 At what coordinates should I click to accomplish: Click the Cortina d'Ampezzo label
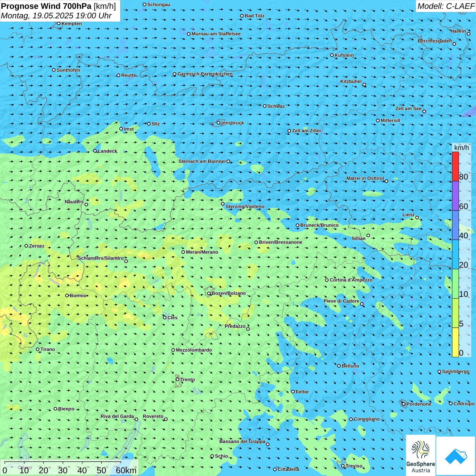(351, 280)
